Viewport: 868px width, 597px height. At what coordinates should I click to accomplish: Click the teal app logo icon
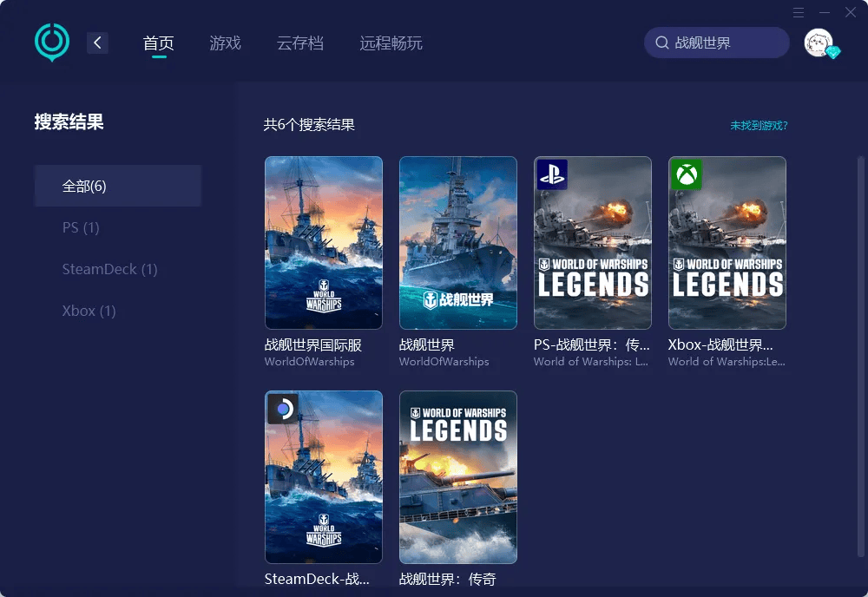click(x=51, y=42)
